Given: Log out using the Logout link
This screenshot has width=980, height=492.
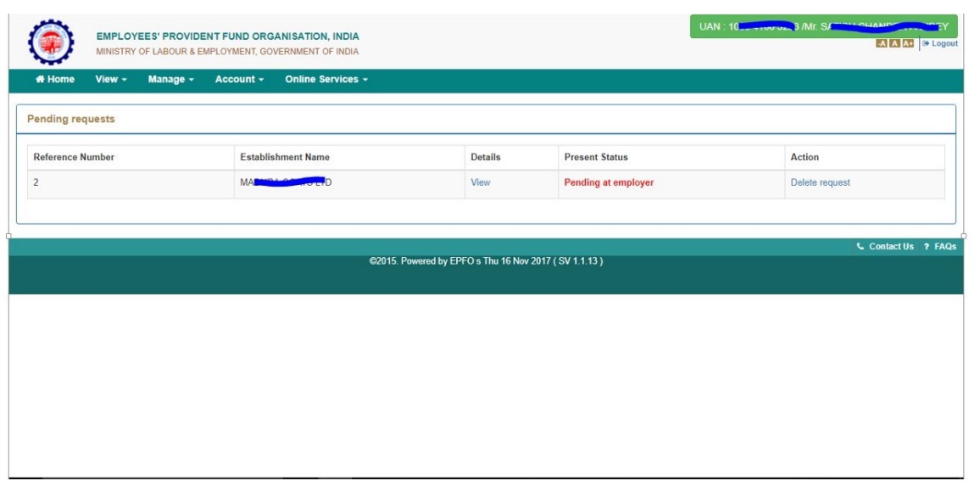Looking at the screenshot, I should click(x=941, y=43).
